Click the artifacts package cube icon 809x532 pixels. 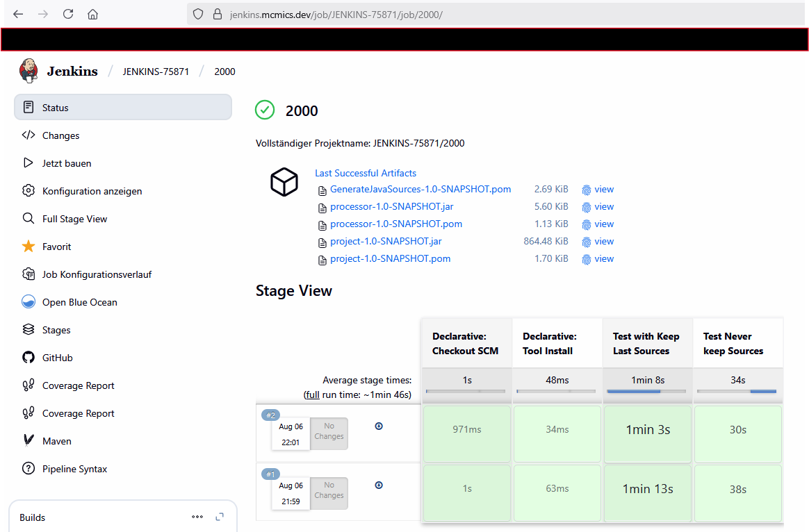(284, 182)
